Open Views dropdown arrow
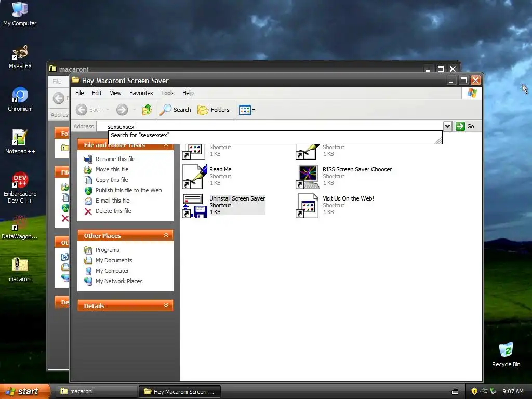This screenshot has height=399, width=532. point(254,110)
